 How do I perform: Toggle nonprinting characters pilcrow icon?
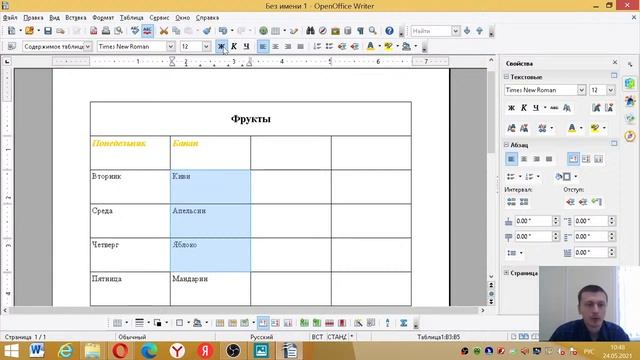(360, 31)
